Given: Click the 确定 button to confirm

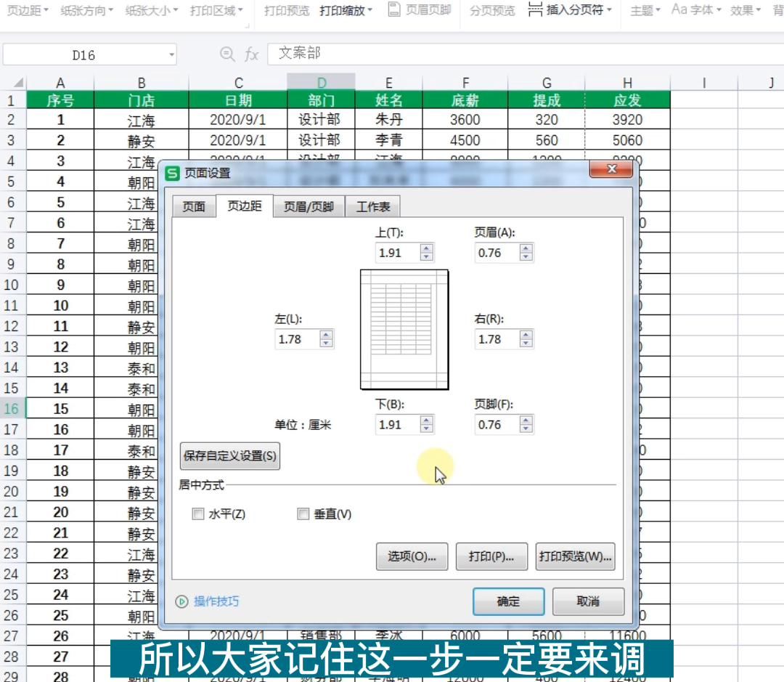Looking at the screenshot, I should (x=508, y=601).
